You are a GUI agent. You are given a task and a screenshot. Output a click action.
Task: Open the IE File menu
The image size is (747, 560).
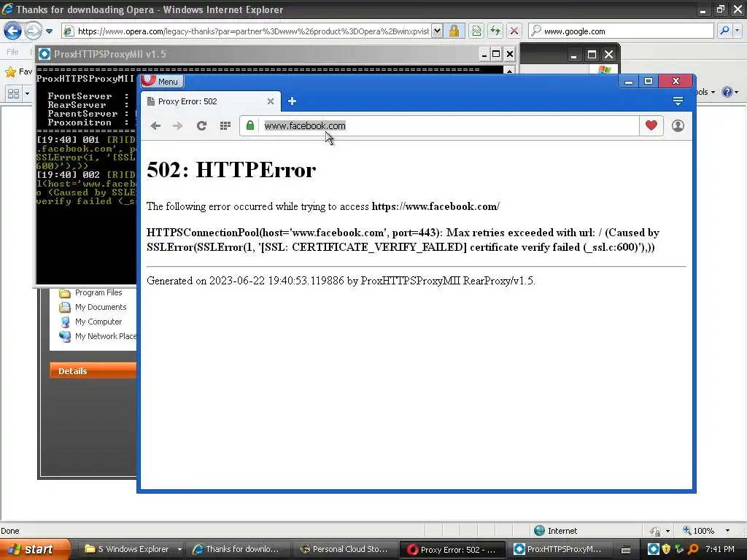click(13, 52)
